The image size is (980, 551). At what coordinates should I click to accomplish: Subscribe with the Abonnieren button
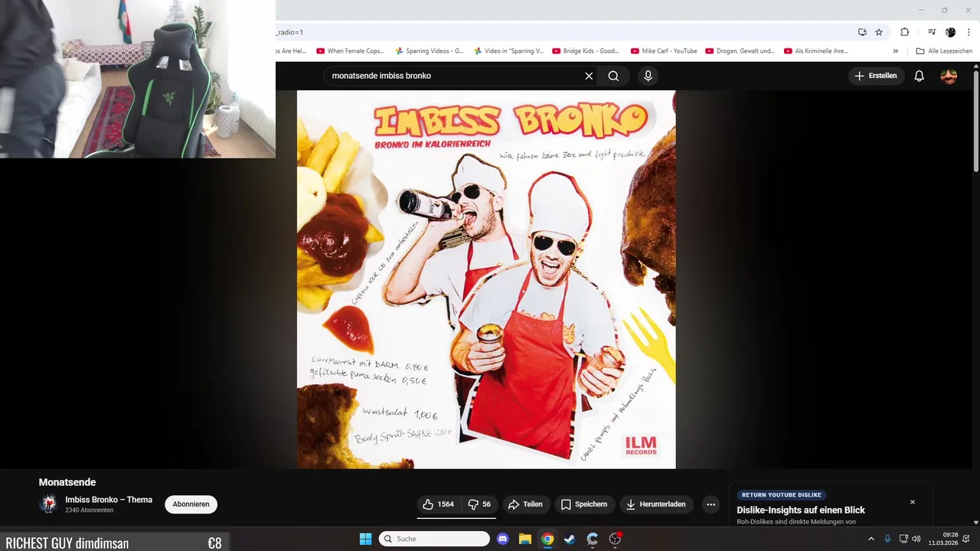click(x=191, y=504)
